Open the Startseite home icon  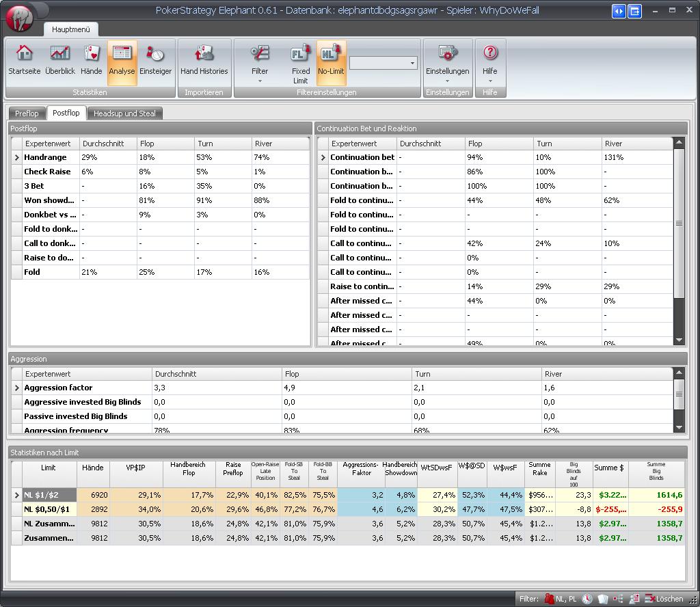24,60
